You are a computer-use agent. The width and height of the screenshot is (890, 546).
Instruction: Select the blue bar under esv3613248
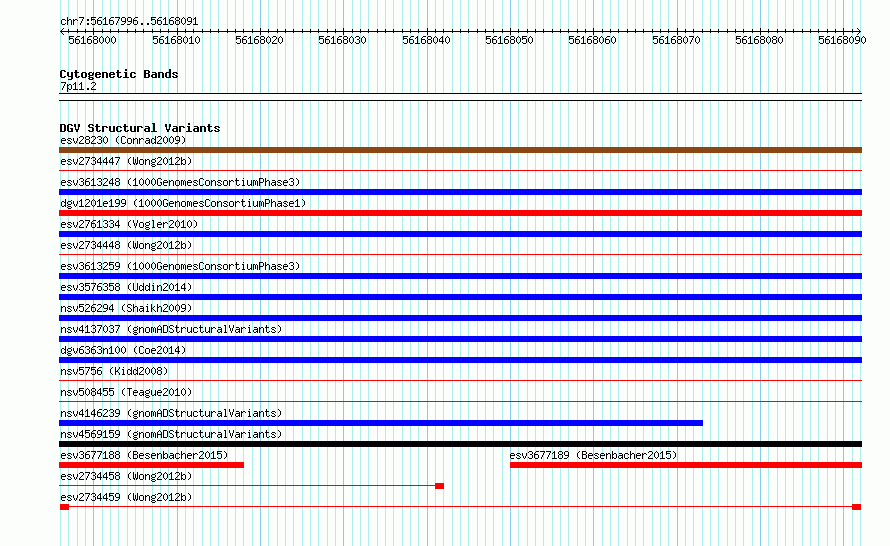pyautogui.click(x=460, y=192)
